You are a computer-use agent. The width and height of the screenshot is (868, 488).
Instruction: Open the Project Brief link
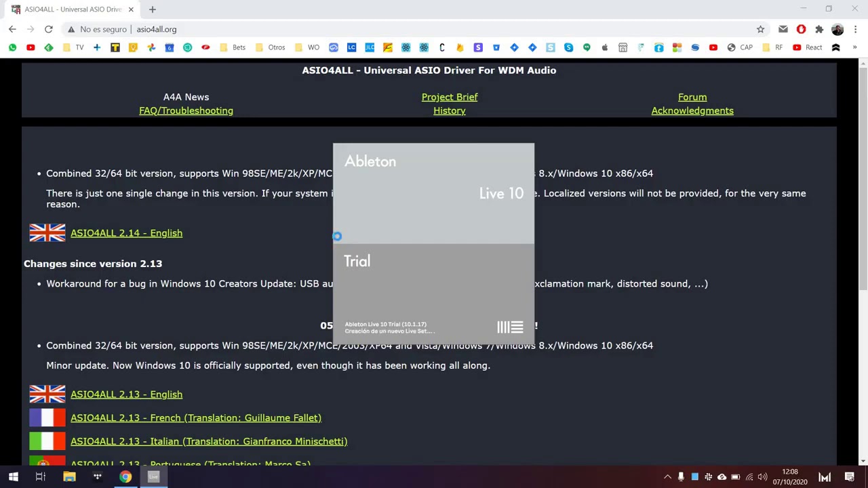click(x=450, y=97)
